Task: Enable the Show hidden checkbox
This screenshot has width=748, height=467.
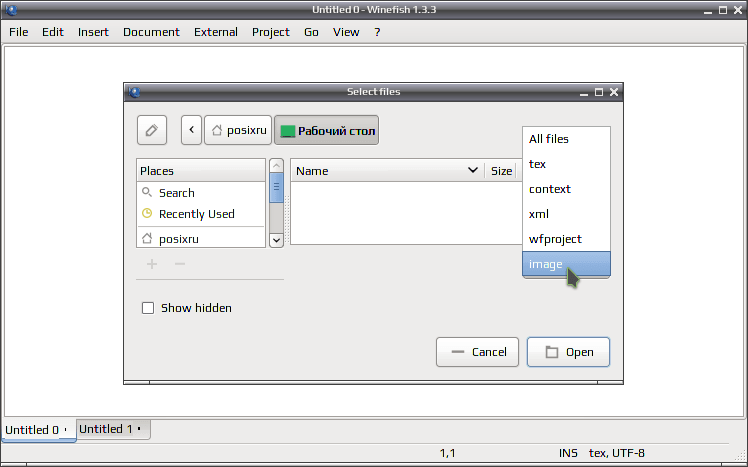Action: click(x=148, y=308)
